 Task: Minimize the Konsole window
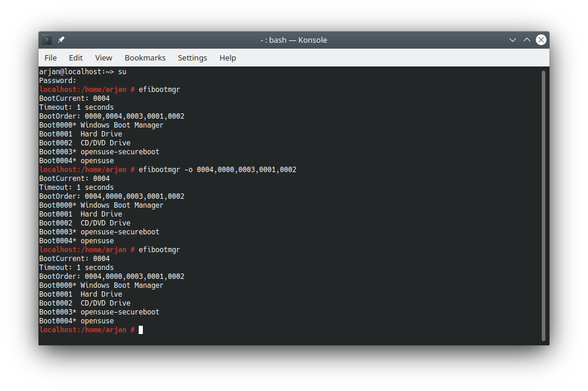pos(513,40)
